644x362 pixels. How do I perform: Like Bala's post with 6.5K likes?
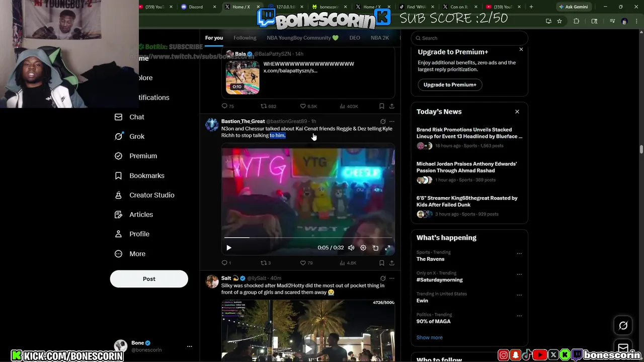coord(308,106)
